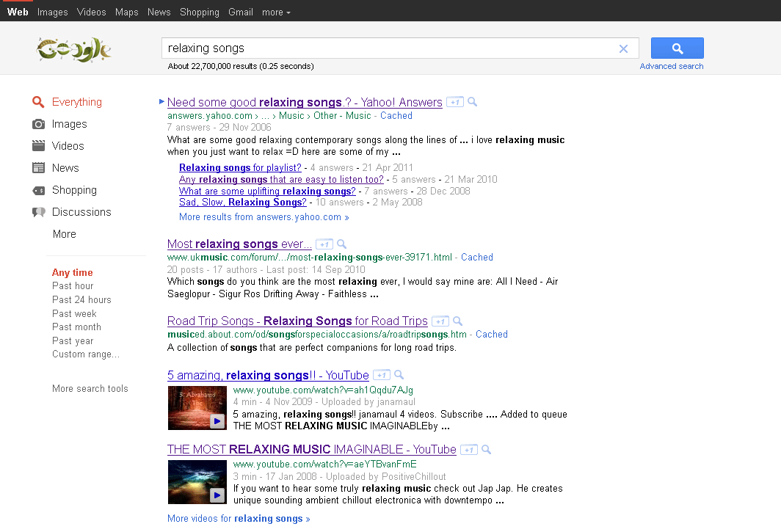Select Discussions text in sidebar

(x=81, y=212)
